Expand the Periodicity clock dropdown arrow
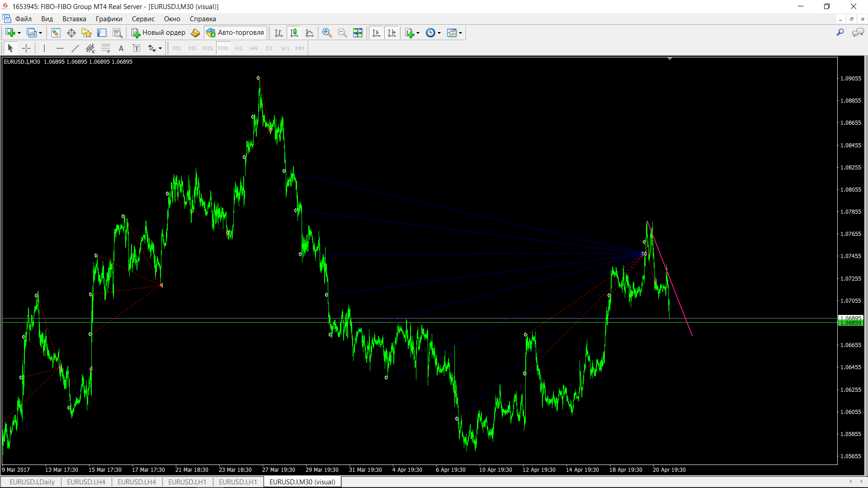868x488 pixels. click(439, 33)
